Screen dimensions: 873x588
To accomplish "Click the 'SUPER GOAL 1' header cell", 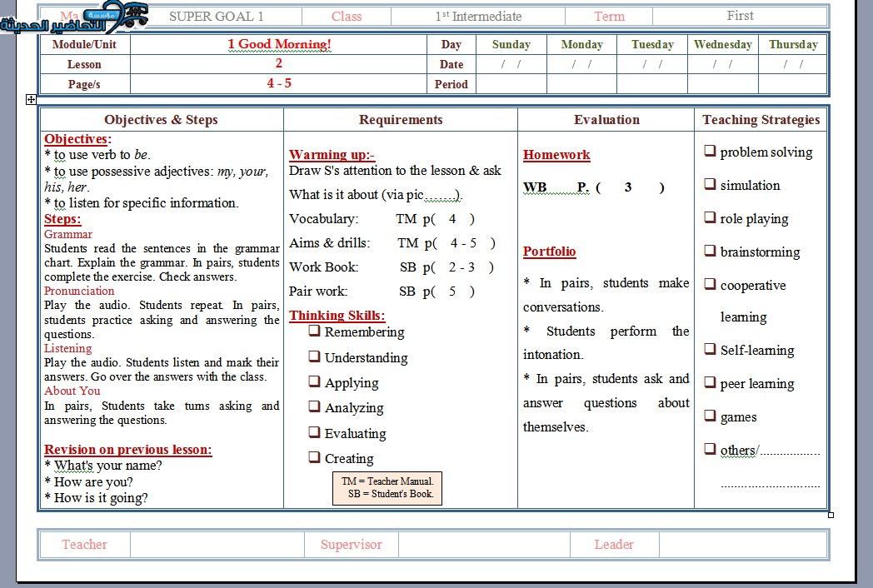I will 216,16.
